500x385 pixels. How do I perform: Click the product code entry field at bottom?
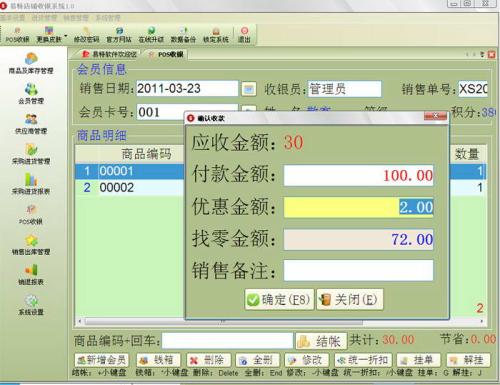pos(227,341)
